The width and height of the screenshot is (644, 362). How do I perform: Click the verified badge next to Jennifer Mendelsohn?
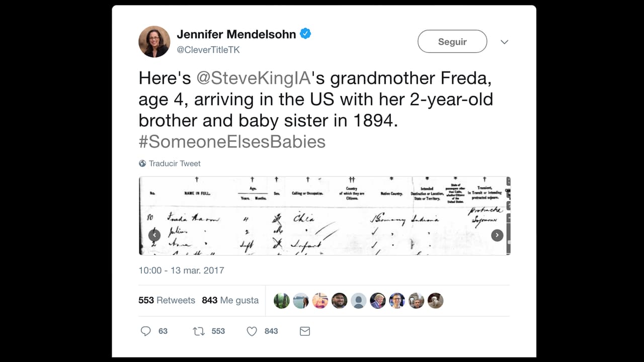tap(306, 33)
